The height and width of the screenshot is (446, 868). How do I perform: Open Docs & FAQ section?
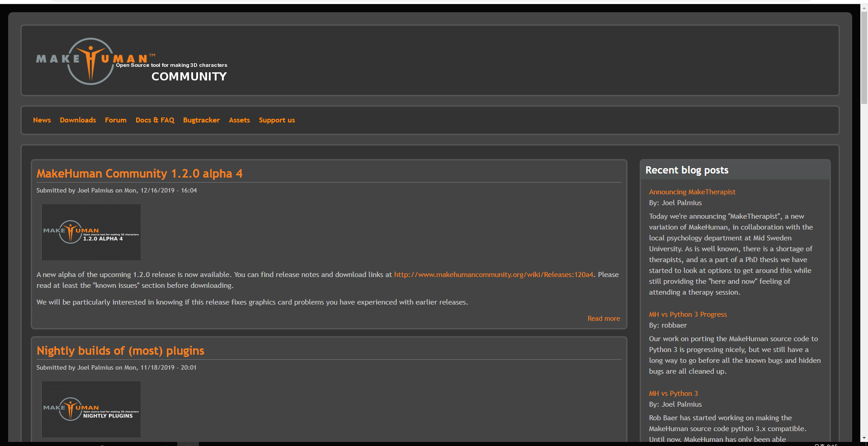[x=155, y=120]
